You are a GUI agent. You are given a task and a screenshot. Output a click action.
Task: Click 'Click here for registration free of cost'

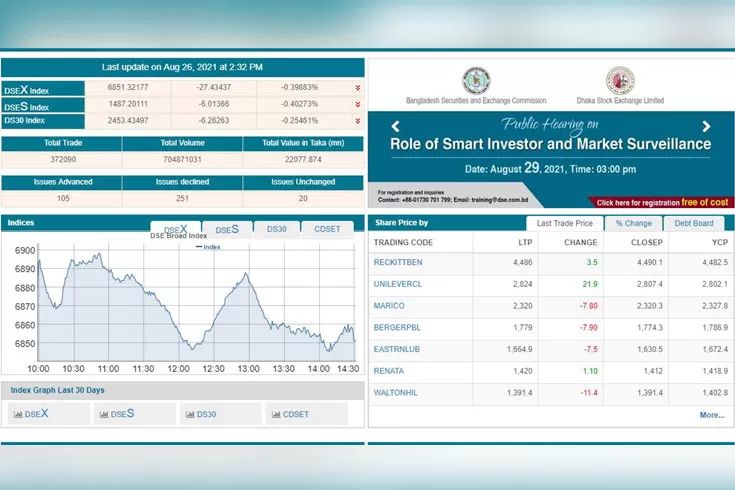662,202
